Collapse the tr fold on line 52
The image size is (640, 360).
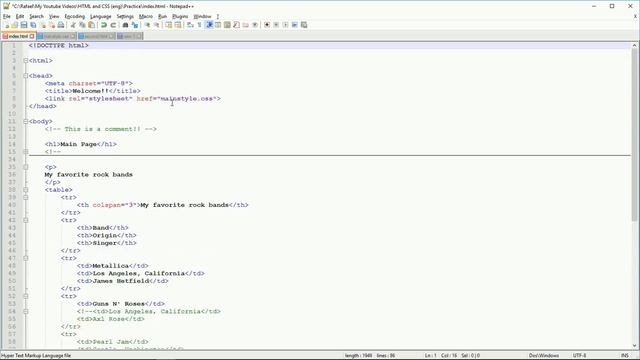click(x=26, y=296)
